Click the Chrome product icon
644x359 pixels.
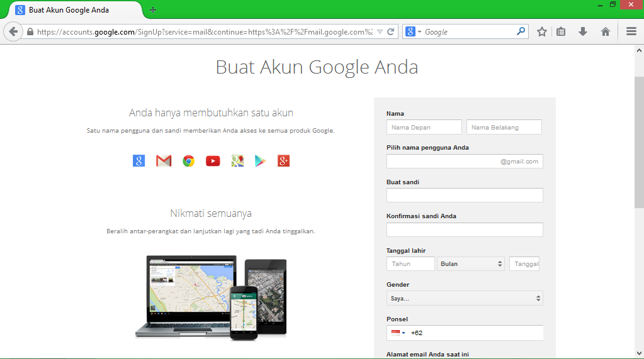[188, 161]
